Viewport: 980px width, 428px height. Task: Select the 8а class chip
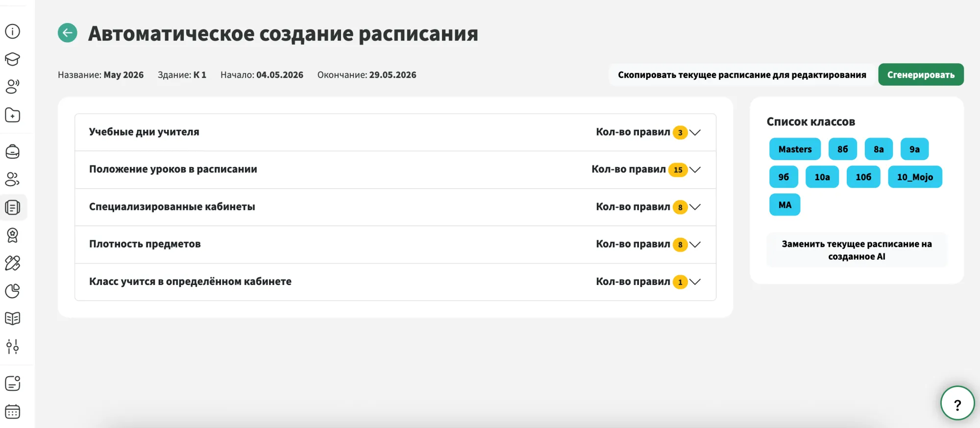879,149
